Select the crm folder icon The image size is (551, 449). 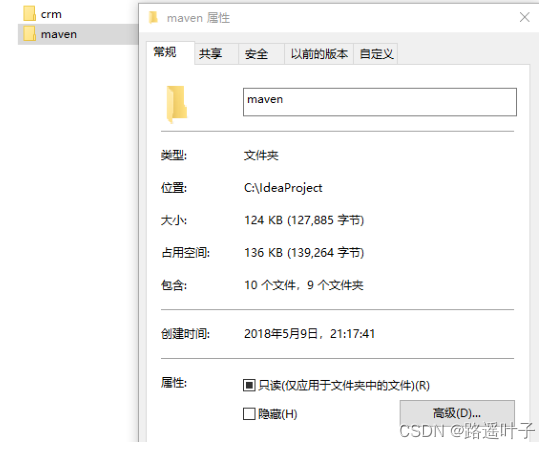30,14
